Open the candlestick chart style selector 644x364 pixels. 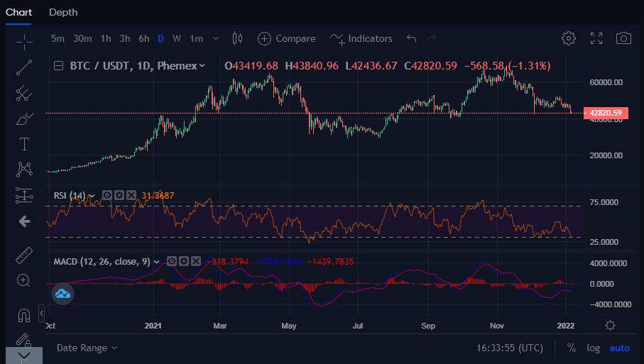(237, 38)
